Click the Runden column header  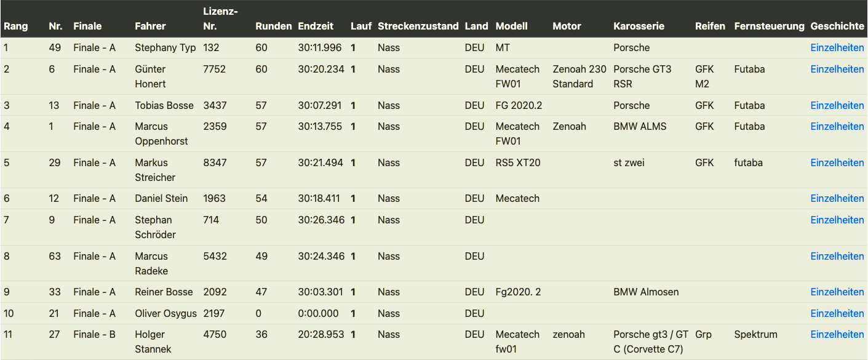pyautogui.click(x=273, y=26)
